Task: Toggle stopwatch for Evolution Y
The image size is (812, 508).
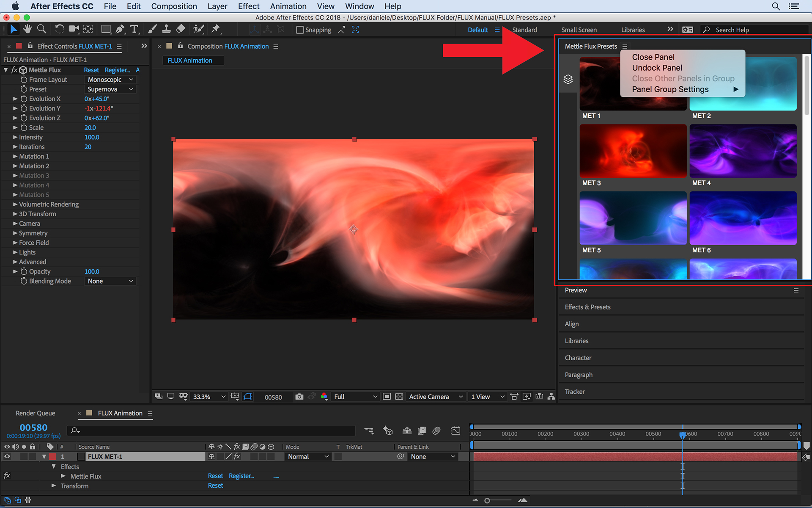Action: point(24,108)
